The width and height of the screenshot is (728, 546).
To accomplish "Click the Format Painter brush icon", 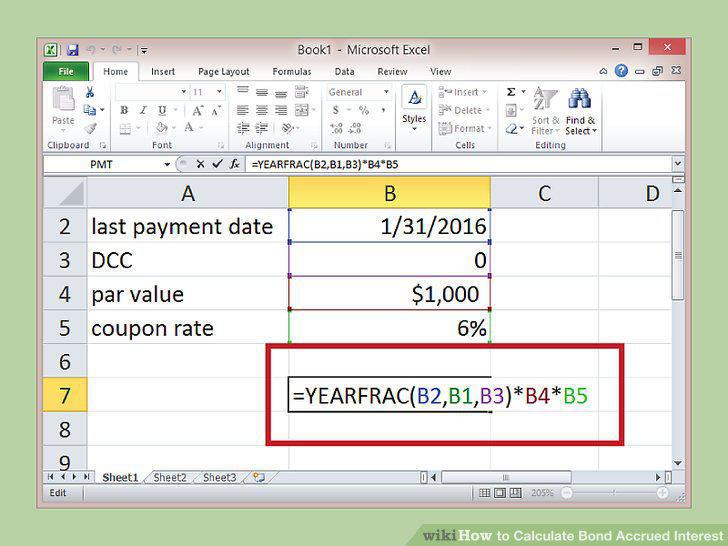I will point(91,129).
